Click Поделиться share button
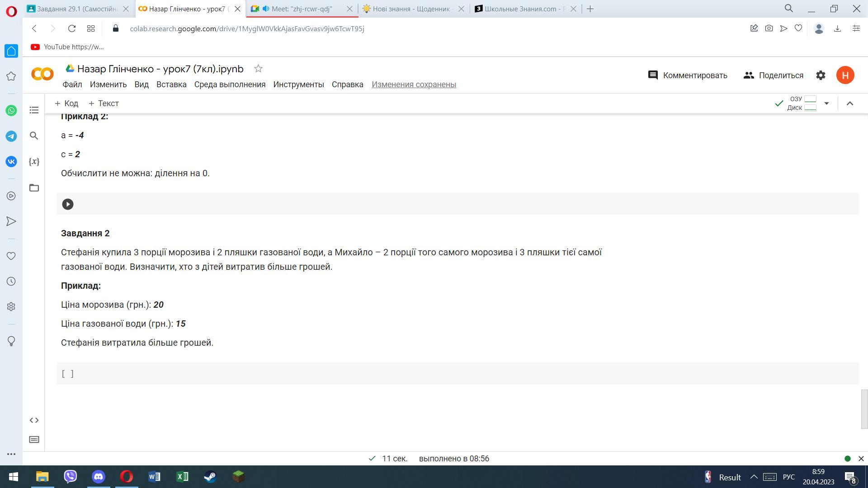This screenshot has width=868, height=488. pos(774,75)
